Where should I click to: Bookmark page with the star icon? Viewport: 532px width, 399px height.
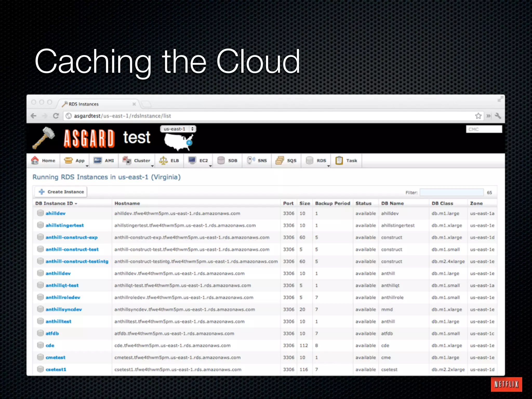[x=478, y=116]
